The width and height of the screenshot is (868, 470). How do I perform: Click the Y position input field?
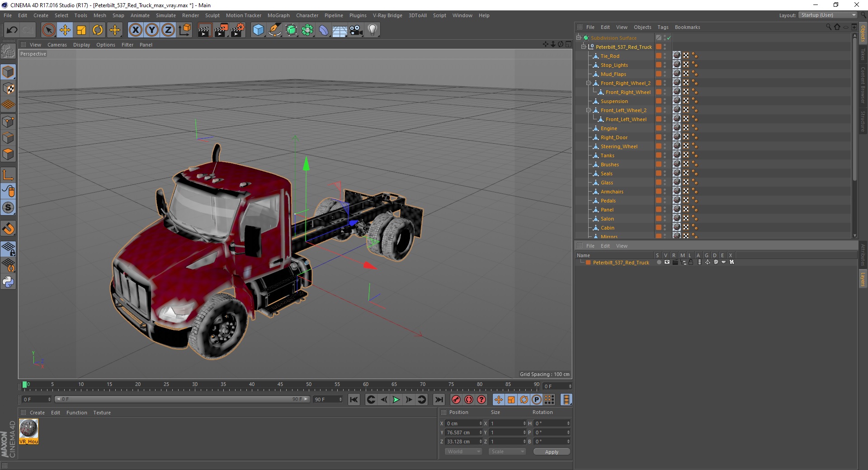point(463,432)
